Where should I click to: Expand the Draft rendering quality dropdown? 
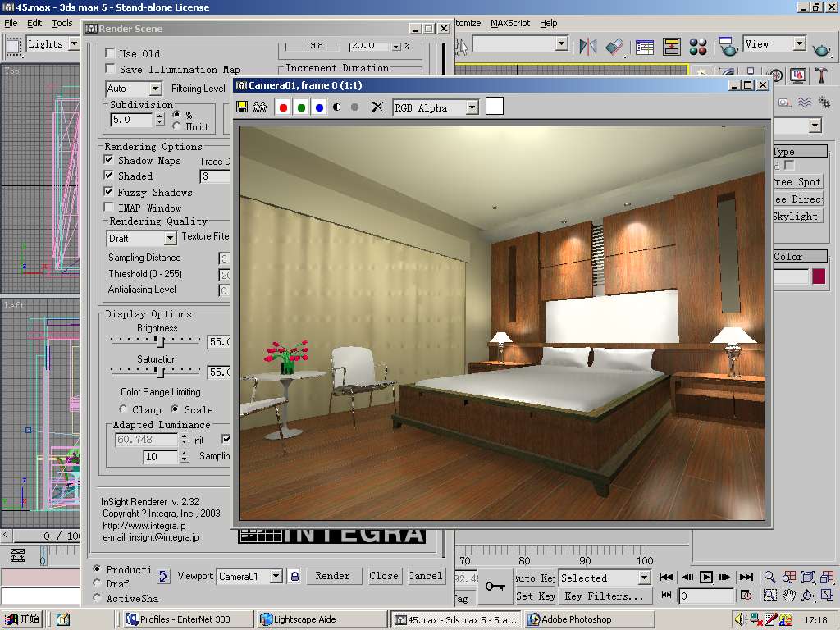click(170, 239)
